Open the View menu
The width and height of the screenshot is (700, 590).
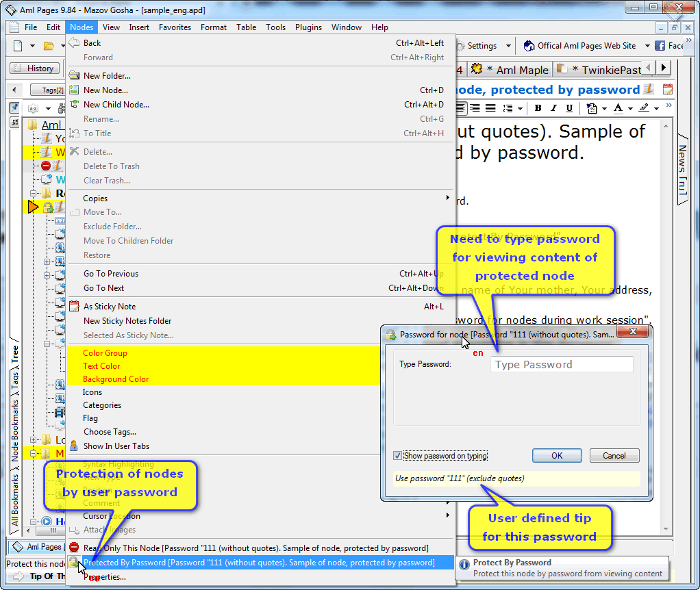click(111, 27)
